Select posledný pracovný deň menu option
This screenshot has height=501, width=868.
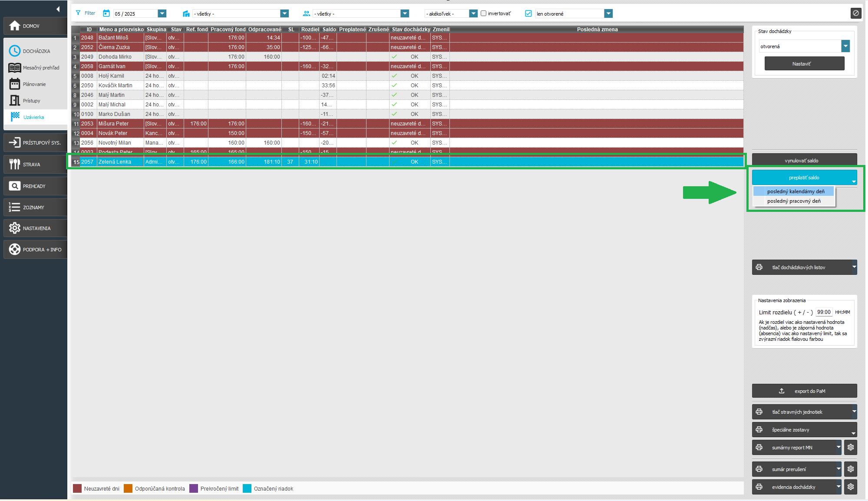click(x=794, y=201)
